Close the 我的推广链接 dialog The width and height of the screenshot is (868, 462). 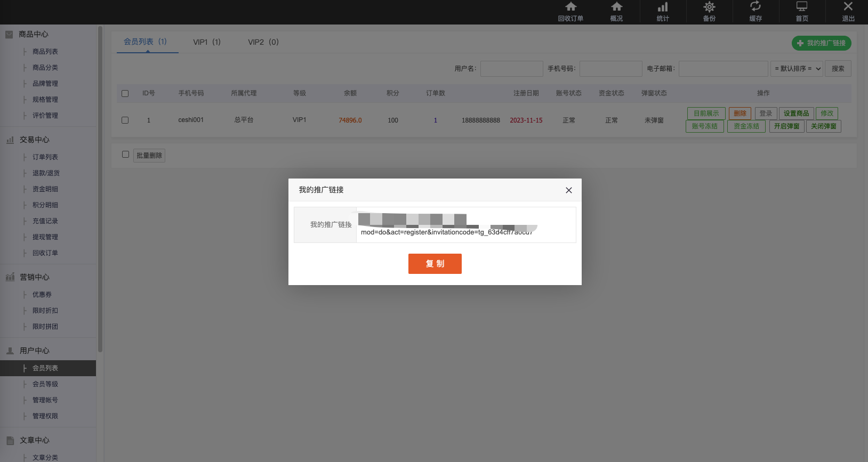[569, 190]
